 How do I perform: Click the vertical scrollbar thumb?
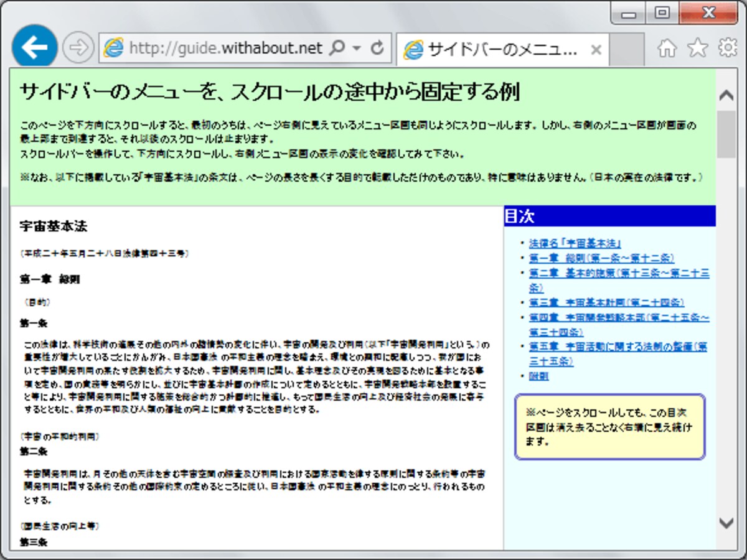coord(726,134)
